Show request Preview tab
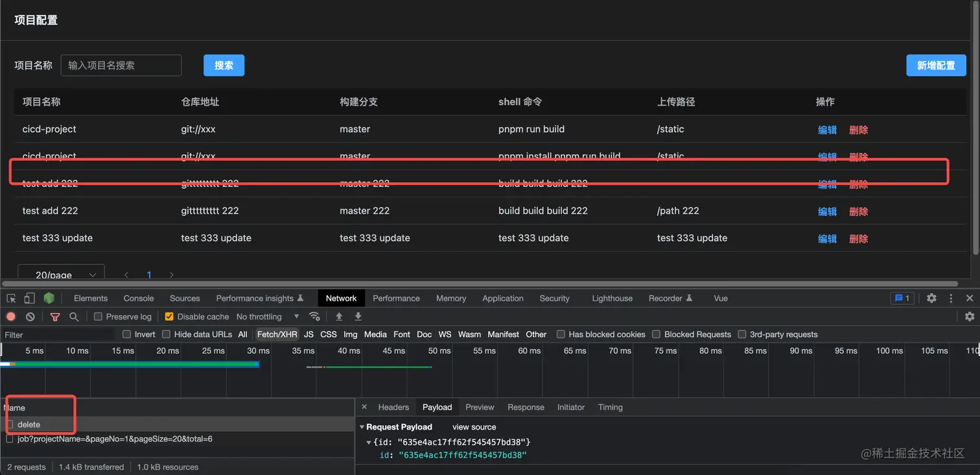The height and width of the screenshot is (475, 980). [x=480, y=407]
